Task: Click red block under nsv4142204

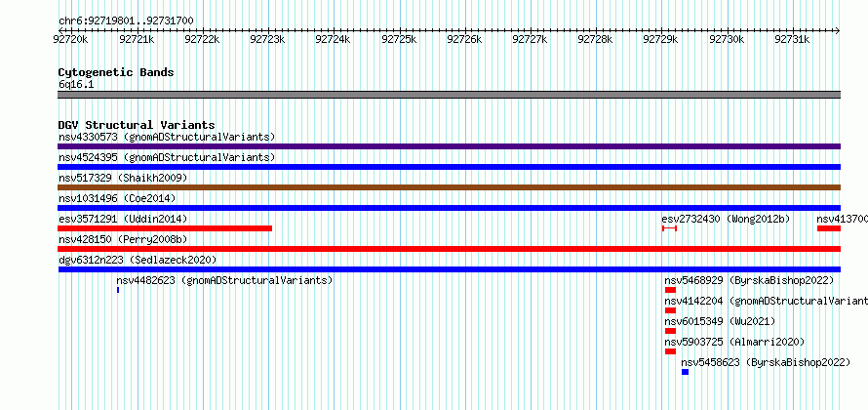Action: tap(670, 310)
